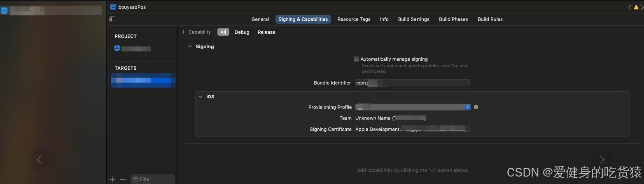Image resolution: width=644 pixels, height=184 pixels.
Task: Click the PROJECT section heading
Action: (x=126, y=36)
